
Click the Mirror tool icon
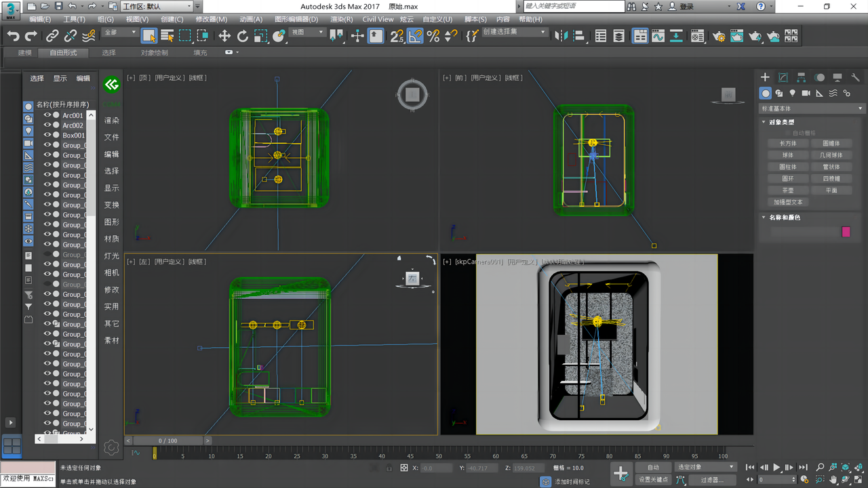point(561,36)
